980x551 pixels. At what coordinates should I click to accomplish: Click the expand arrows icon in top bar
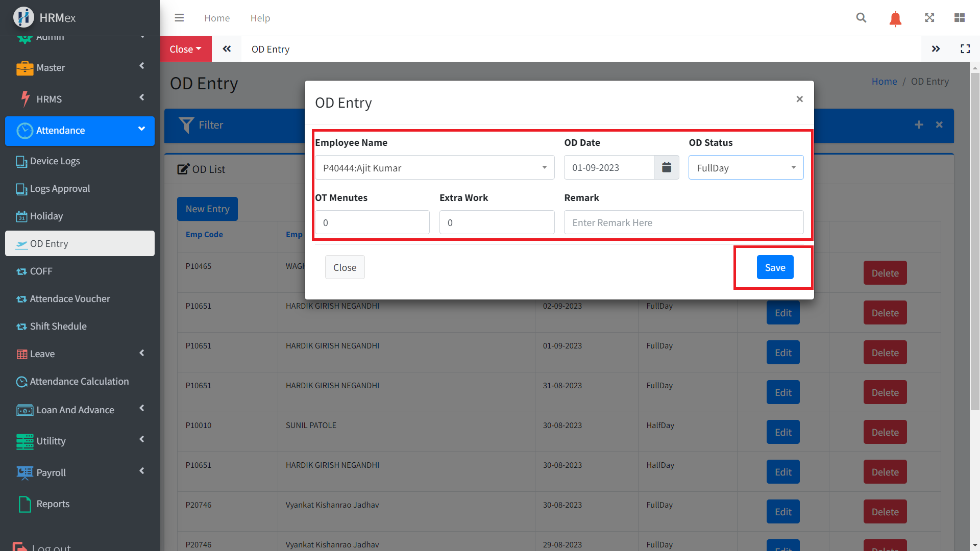929,18
